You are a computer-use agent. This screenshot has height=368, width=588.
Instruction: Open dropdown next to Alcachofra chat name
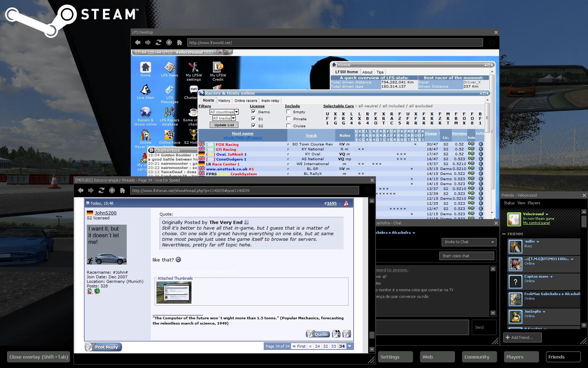coord(414,233)
